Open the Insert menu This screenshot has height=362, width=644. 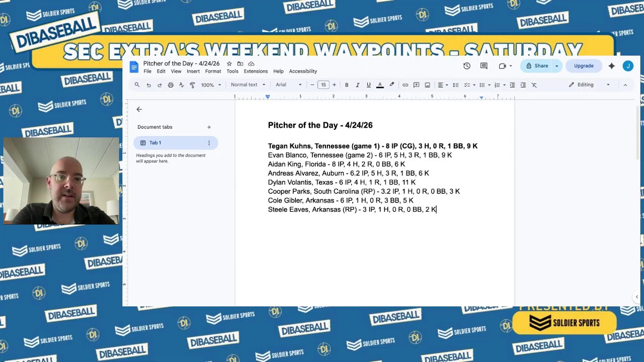click(193, 71)
